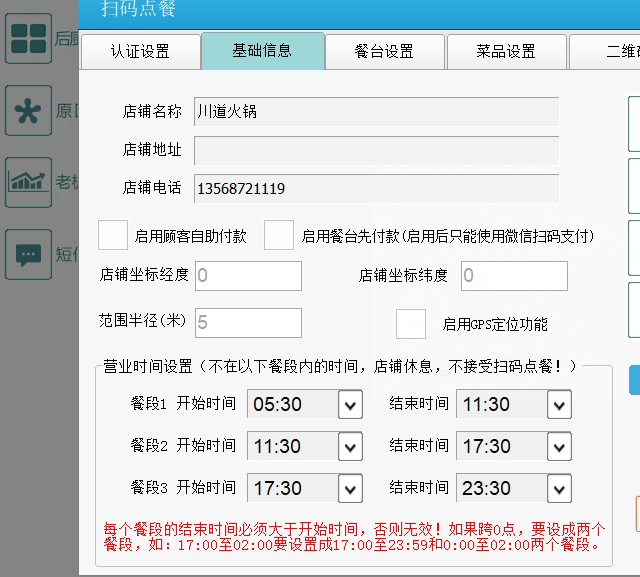The width and height of the screenshot is (640, 577).
Task: Expand 餐段1 start time dropdown
Action: (350, 405)
